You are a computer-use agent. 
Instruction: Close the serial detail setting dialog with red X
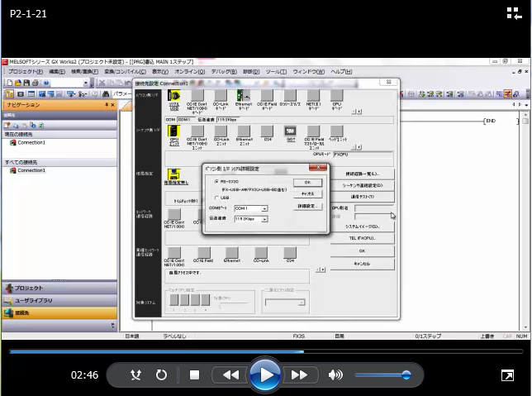318,167
